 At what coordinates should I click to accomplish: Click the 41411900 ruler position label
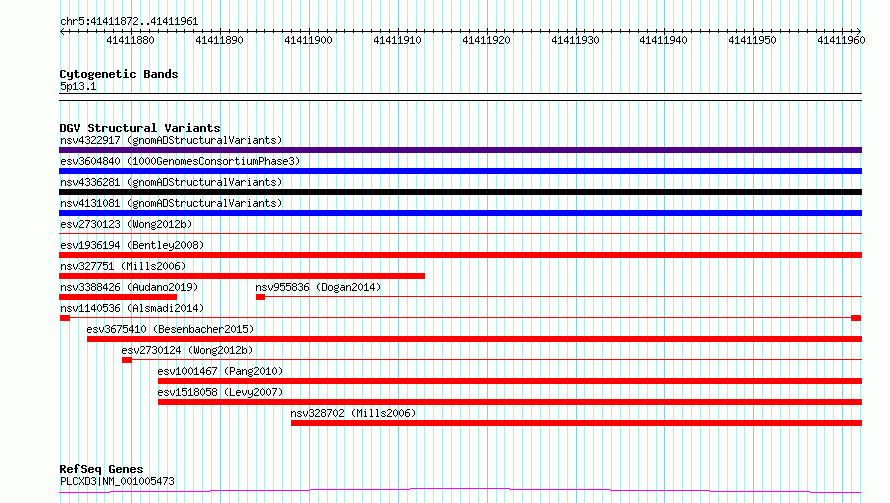[x=308, y=40]
